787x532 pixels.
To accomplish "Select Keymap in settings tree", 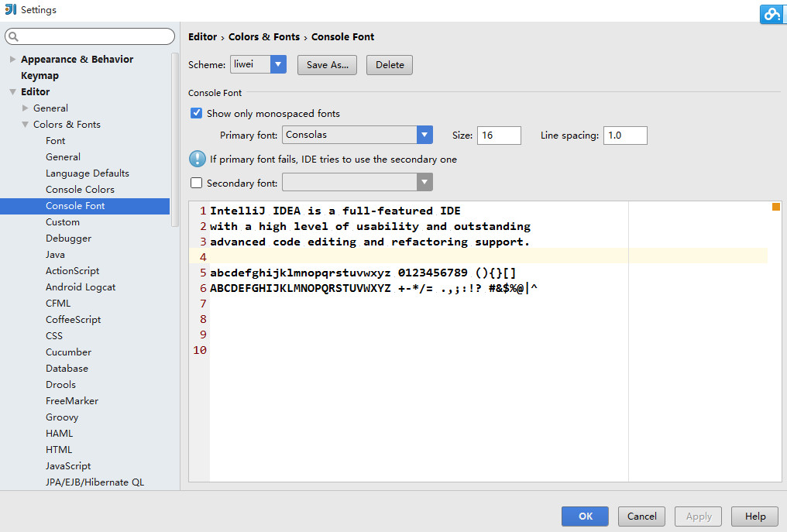I will [x=40, y=75].
